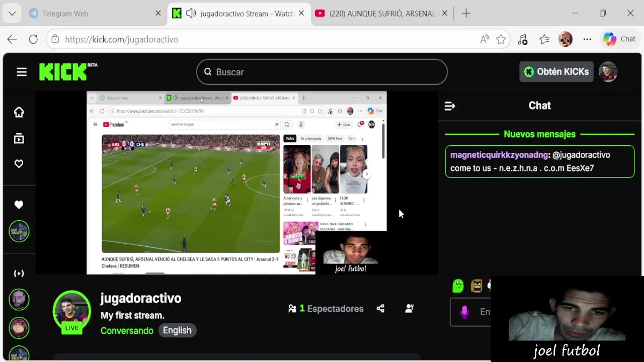
Task: Click the KICK beta logo
Action: tap(68, 72)
